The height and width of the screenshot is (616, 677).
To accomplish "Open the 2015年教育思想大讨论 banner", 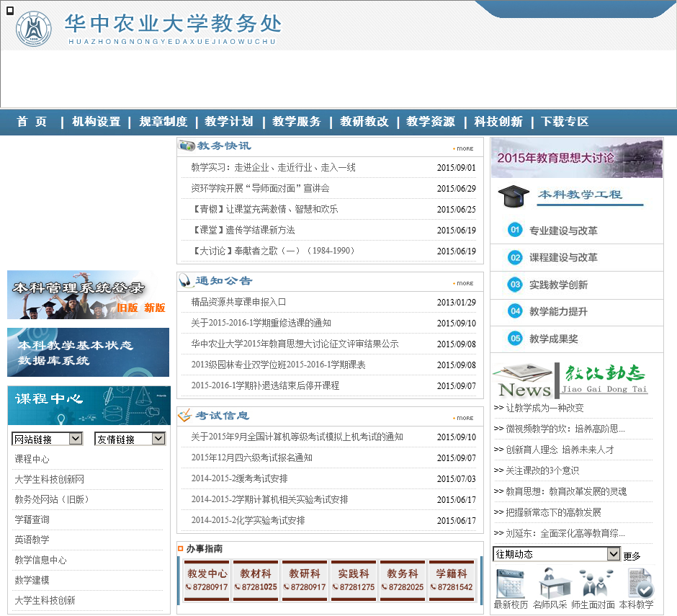I will (577, 158).
